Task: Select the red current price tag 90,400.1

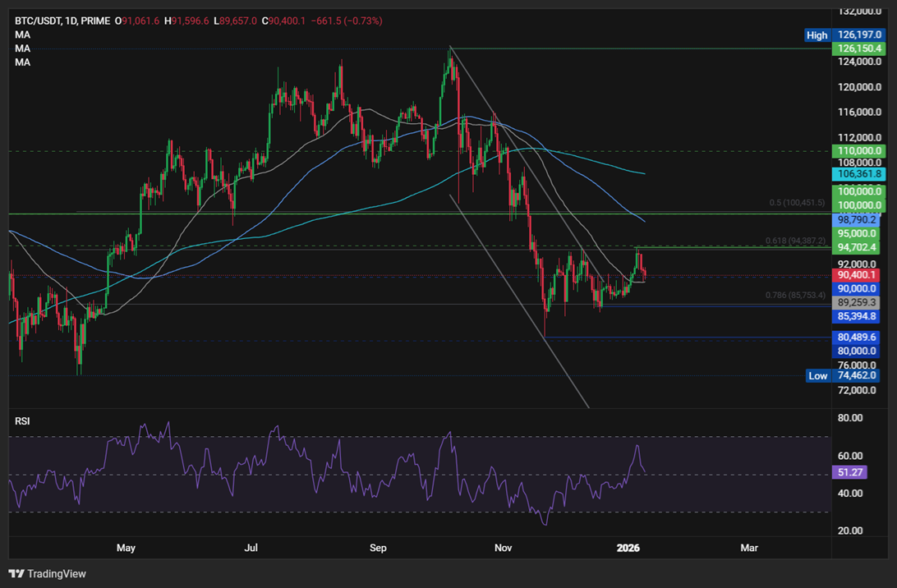Action: coord(858,274)
